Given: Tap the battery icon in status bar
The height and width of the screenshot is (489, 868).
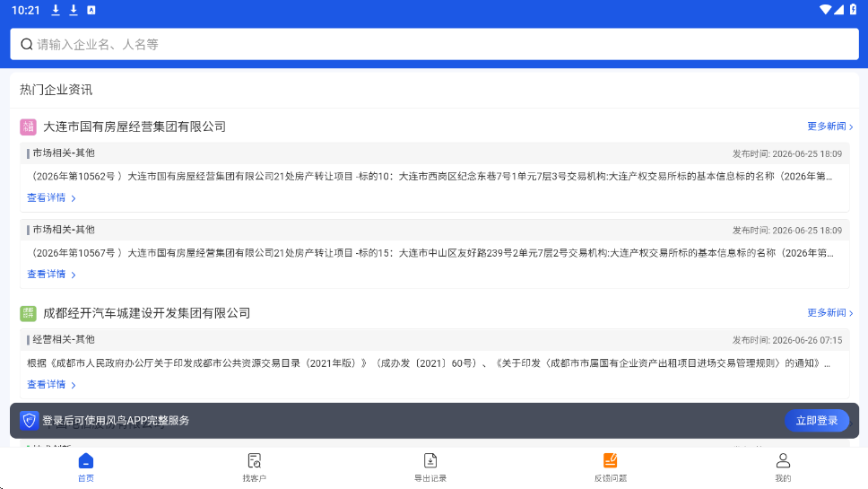Looking at the screenshot, I should (x=853, y=9).
